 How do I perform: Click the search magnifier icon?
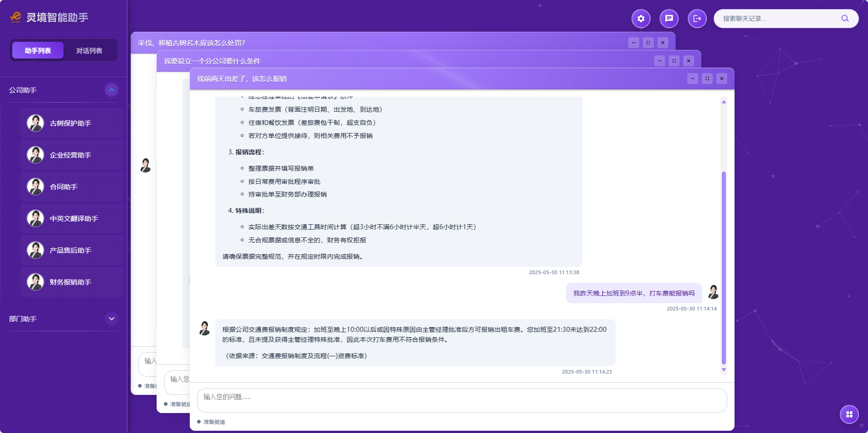(x=844, y=19)
